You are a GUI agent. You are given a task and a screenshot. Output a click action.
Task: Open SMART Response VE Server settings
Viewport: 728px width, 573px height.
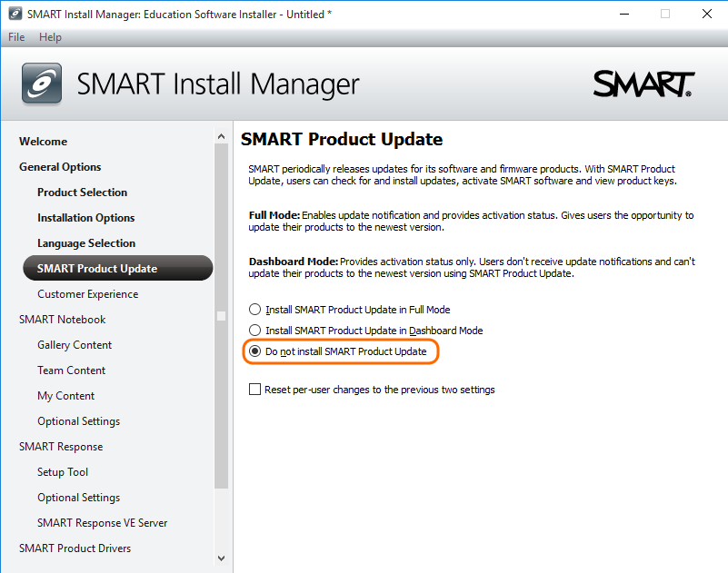(102, 523)
